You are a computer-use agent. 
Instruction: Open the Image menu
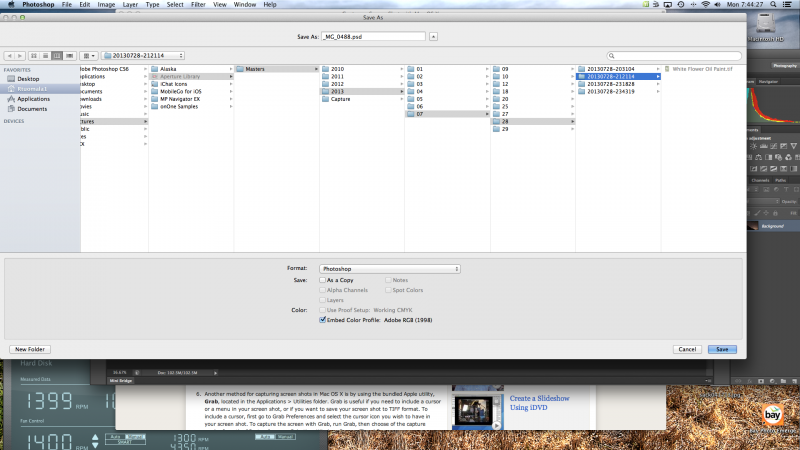[x=106, y=5]
